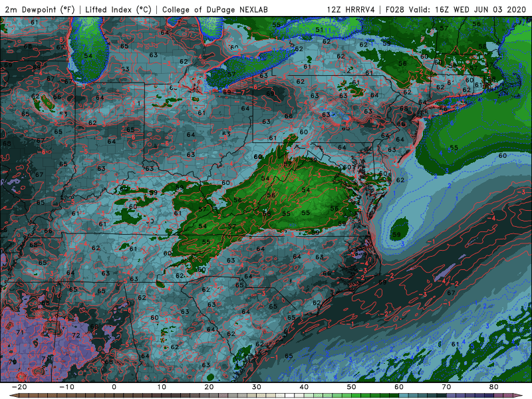Select the "College of DuPage NEXLAB" credit text
532x399 pixels.
[215, 9]
